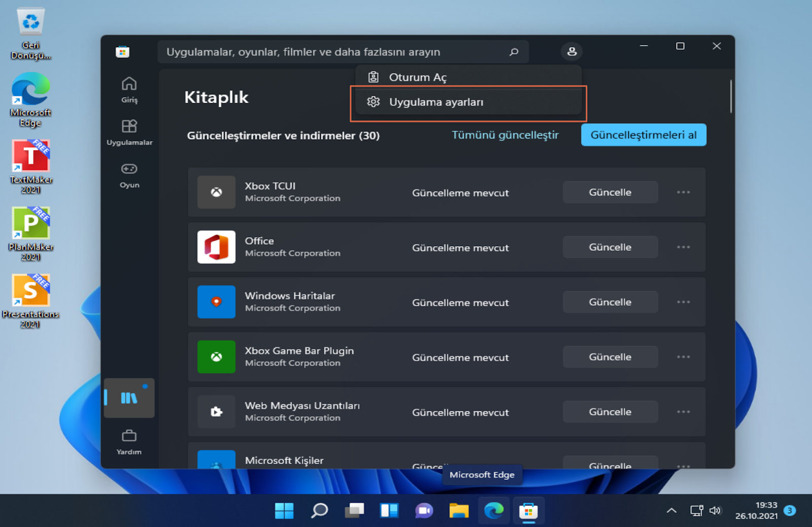
Task: Select PlanMaker 2021 desktop shortcut
Action: click(31, 234)
